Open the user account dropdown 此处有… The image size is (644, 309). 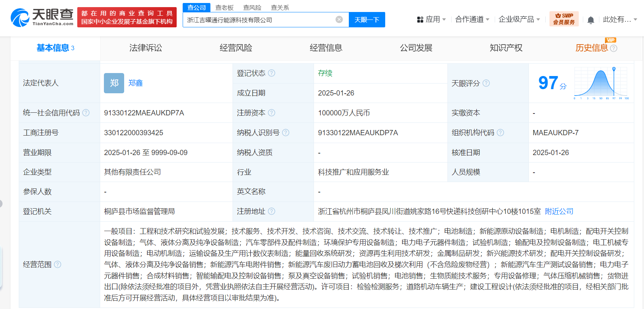pos(620,19)
